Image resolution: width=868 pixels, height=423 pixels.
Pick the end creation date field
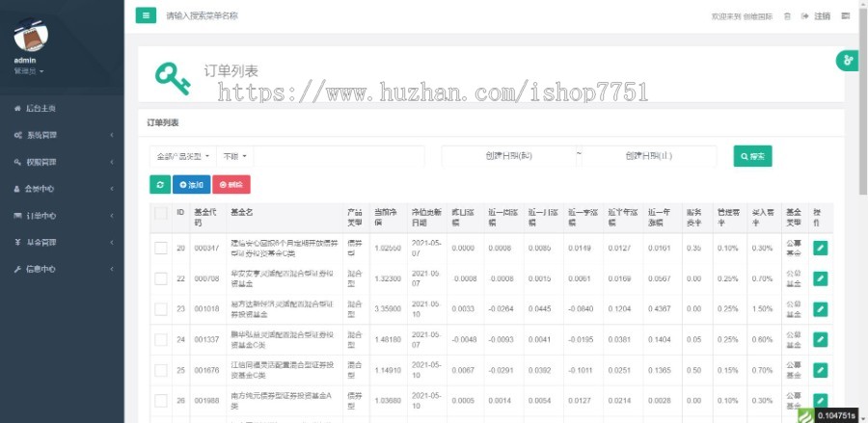649,156
